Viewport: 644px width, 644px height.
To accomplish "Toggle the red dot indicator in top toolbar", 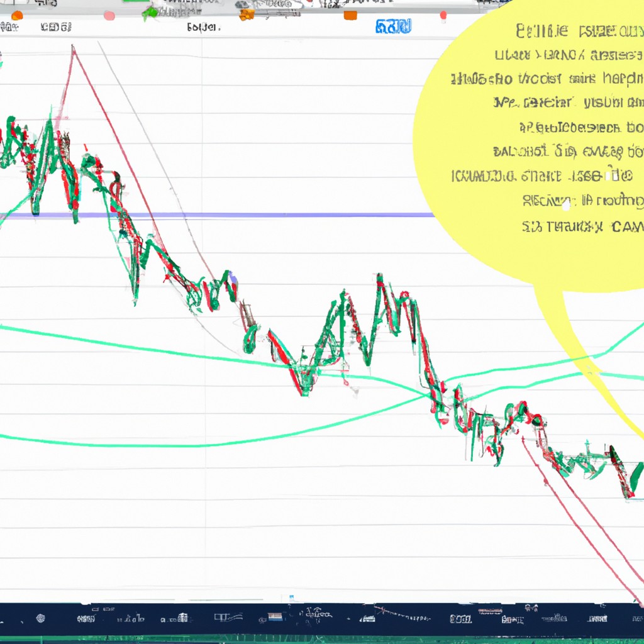I will pyautogui.click(x=443, y=15).
